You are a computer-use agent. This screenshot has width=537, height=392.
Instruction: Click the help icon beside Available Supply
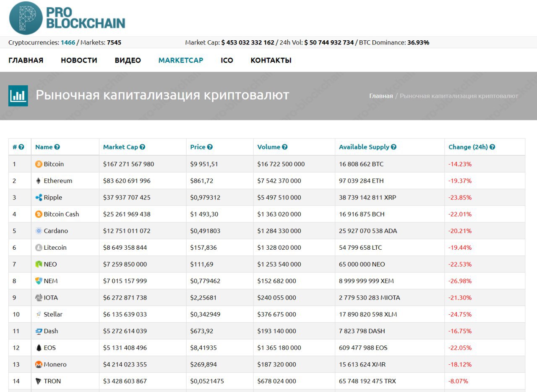394,147
